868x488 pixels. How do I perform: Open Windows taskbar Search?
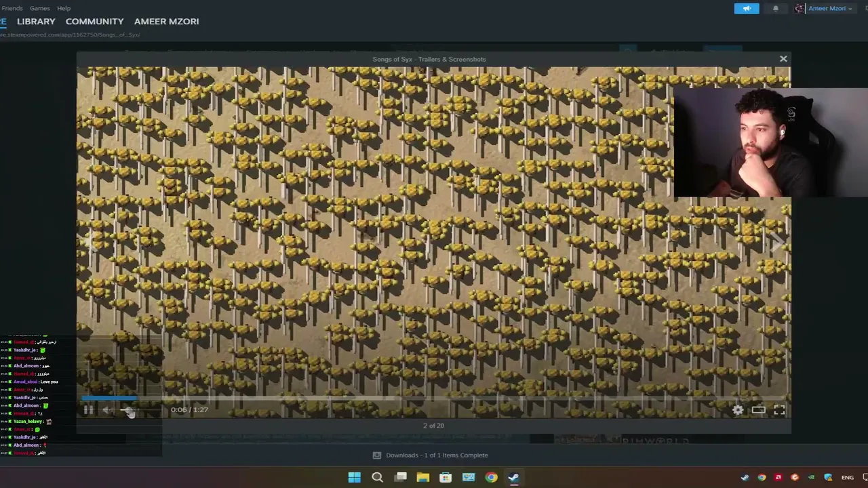click(x=378, y=477)
